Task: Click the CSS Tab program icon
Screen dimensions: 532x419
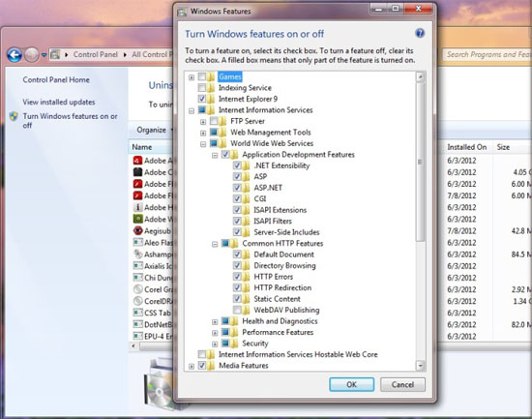Action: 137,313
